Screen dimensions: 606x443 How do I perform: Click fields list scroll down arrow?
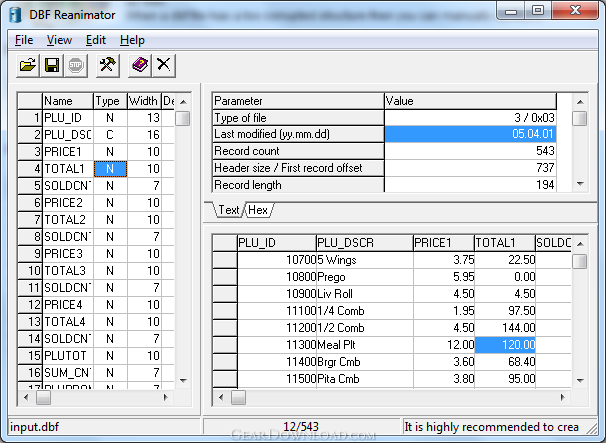[x=183, y=381]
